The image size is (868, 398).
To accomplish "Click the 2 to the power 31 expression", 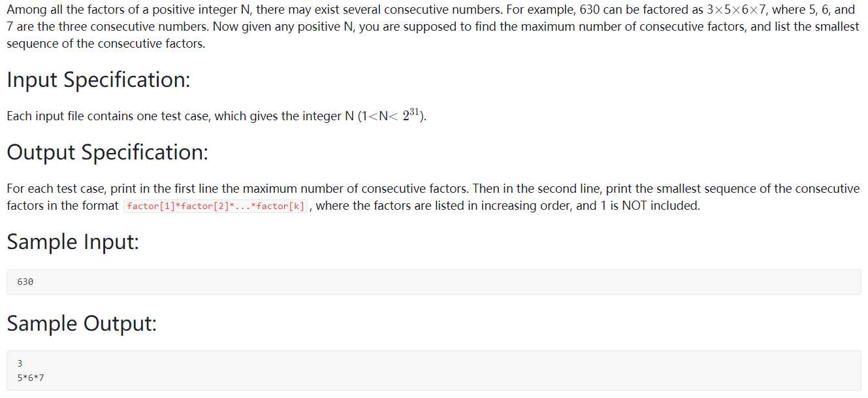I will 408,116.
